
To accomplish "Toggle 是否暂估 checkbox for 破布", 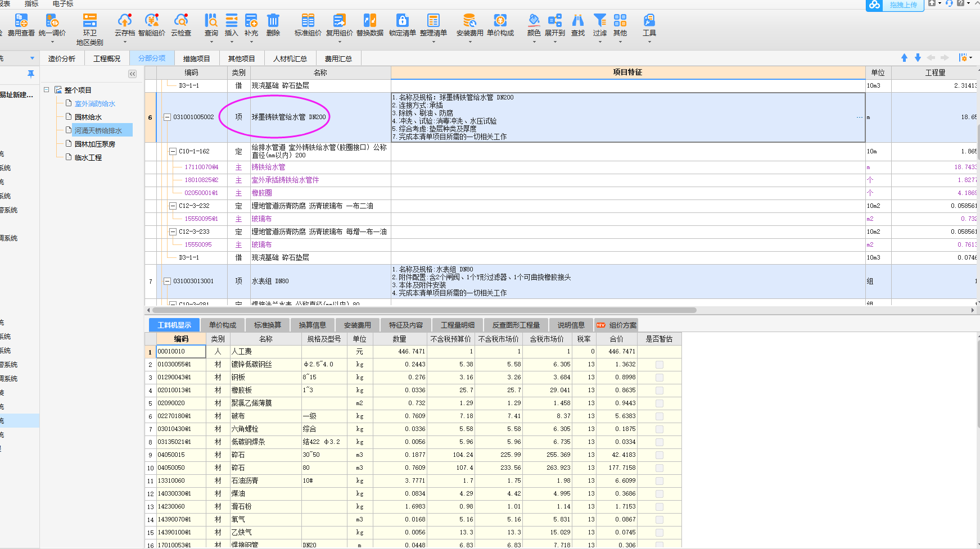I will [660, 416].
